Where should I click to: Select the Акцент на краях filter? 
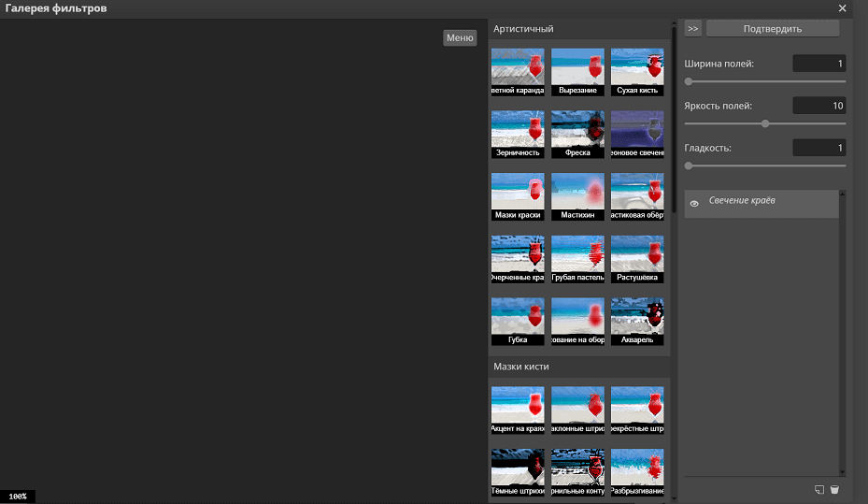[518, 410]
